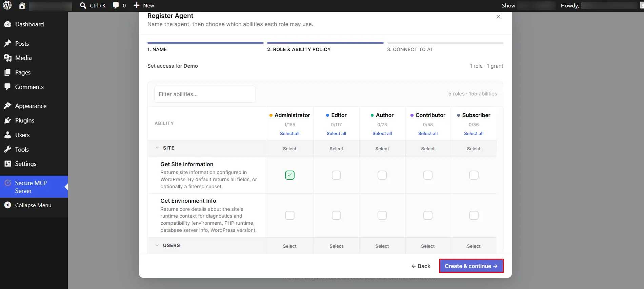
Task: Select SITE group for Contributor
Action: coord(428,149)
